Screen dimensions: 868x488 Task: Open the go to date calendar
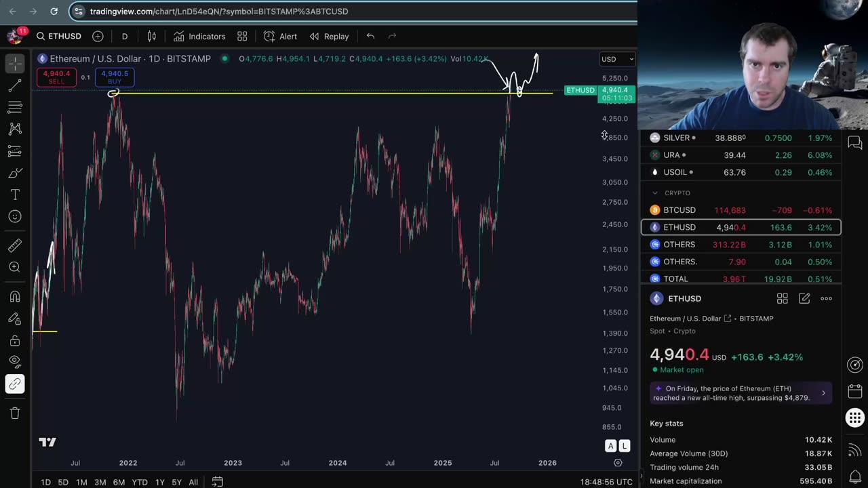point(217,482)
